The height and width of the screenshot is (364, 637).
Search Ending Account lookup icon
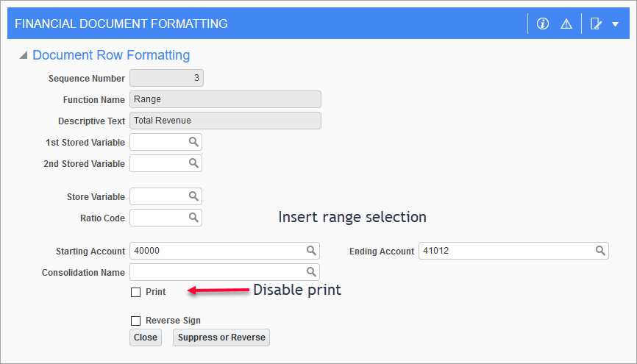pyautogui.click(x=600, y=251)
